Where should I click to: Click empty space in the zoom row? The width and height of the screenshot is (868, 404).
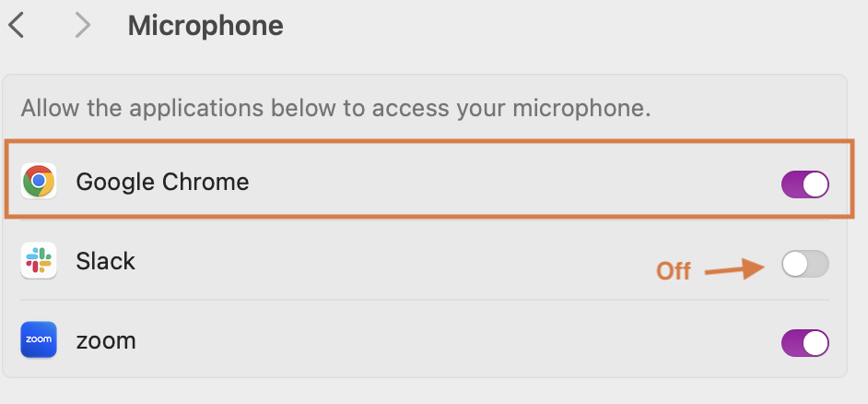pyautogui.click(x=443, y=340)
